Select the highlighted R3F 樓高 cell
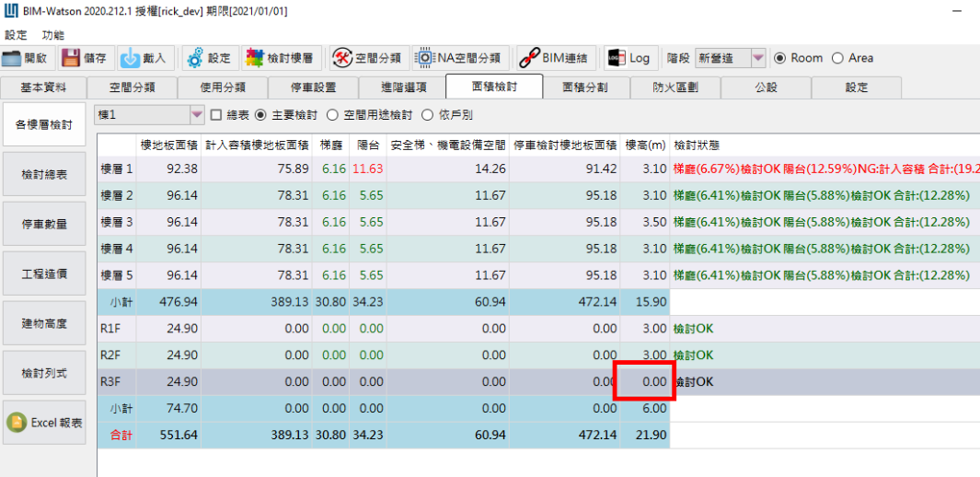 point(644,381)
